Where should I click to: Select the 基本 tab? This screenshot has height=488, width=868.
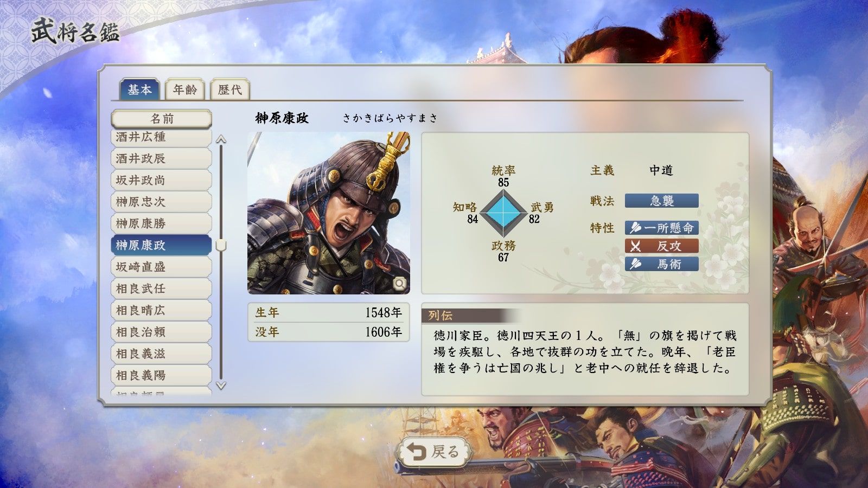click(139, 89)
